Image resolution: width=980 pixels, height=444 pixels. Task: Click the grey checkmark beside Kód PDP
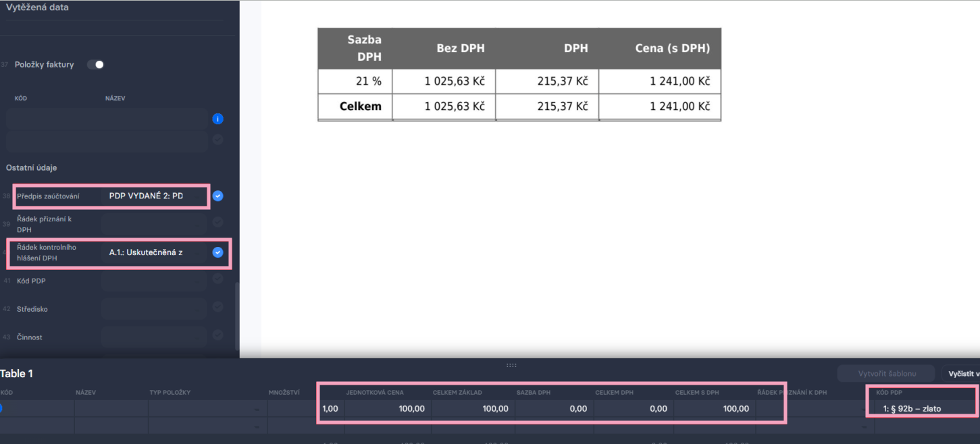[217, 279]
